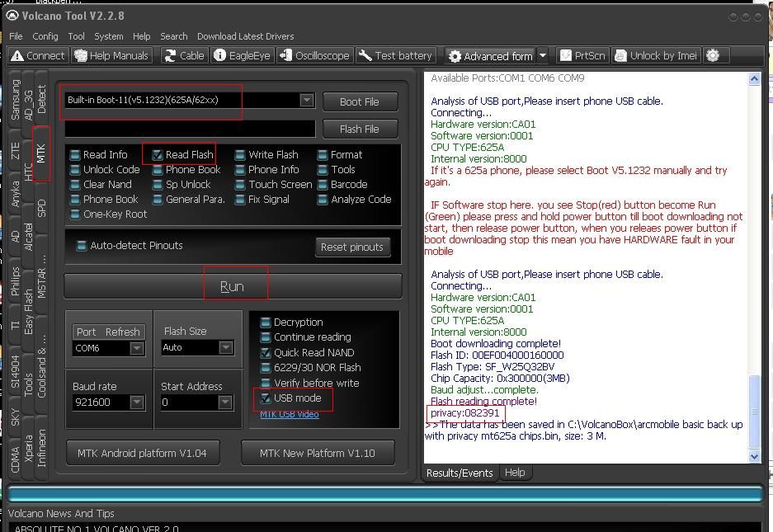Open the Baud rate 921600 dropdown

tap(137, 403)
